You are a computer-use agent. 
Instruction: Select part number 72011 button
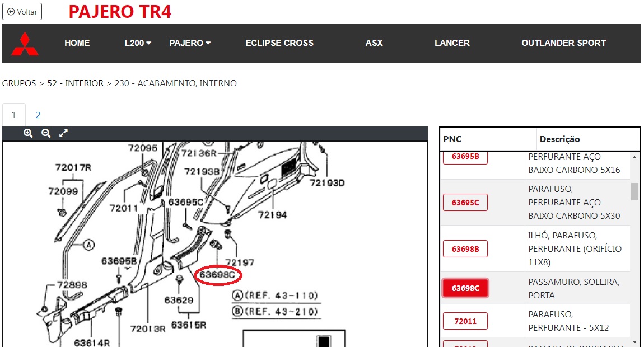click(465, 321)
